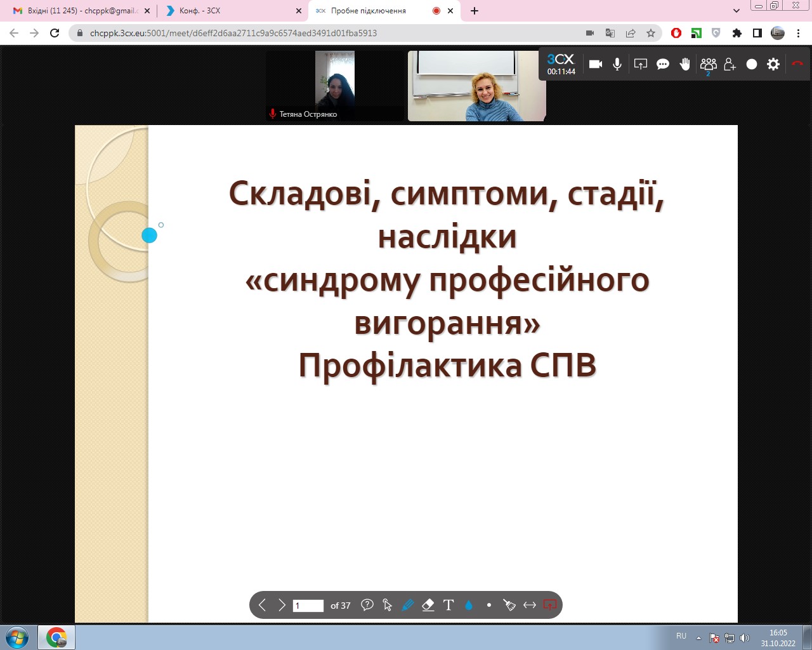Switch to the Конф. - 3CX tab
Viewport: 812px width, 650px height.
(x=228, y=11)
